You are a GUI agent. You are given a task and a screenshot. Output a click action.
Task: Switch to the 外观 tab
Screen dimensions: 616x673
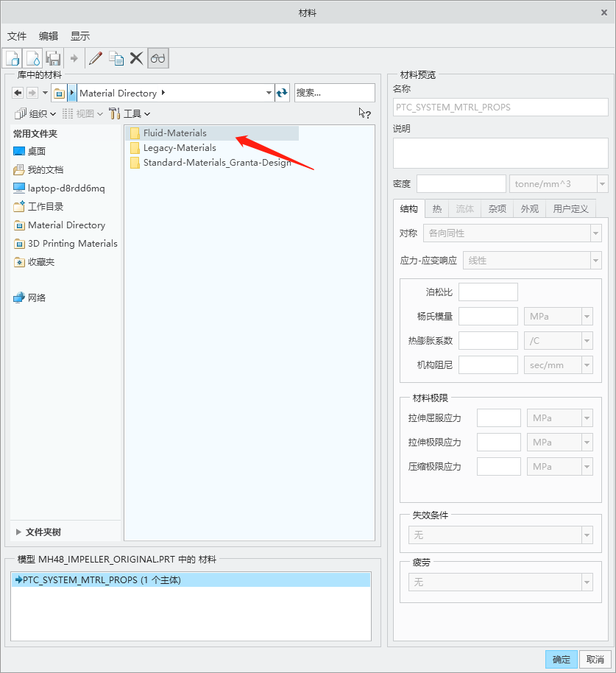click(529, 208)
